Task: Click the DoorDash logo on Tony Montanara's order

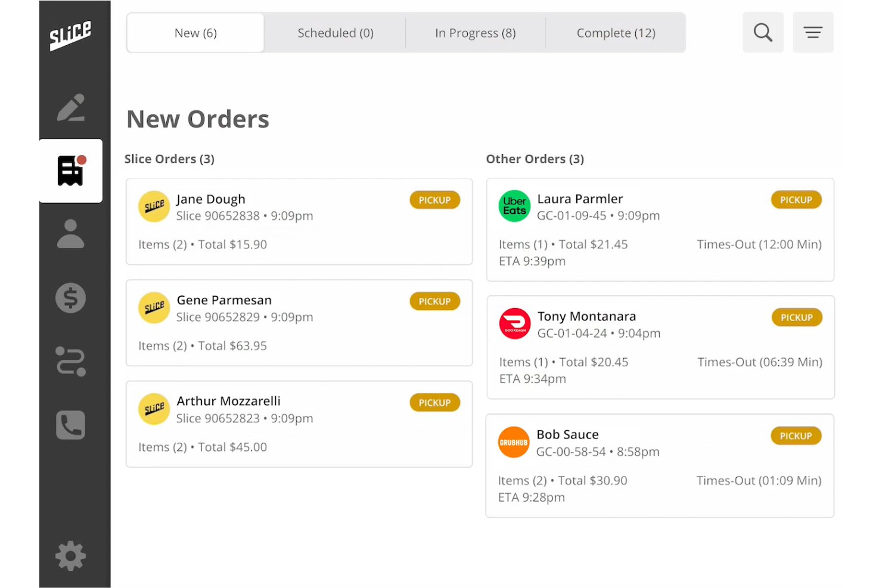Action: tap(514, 323)
